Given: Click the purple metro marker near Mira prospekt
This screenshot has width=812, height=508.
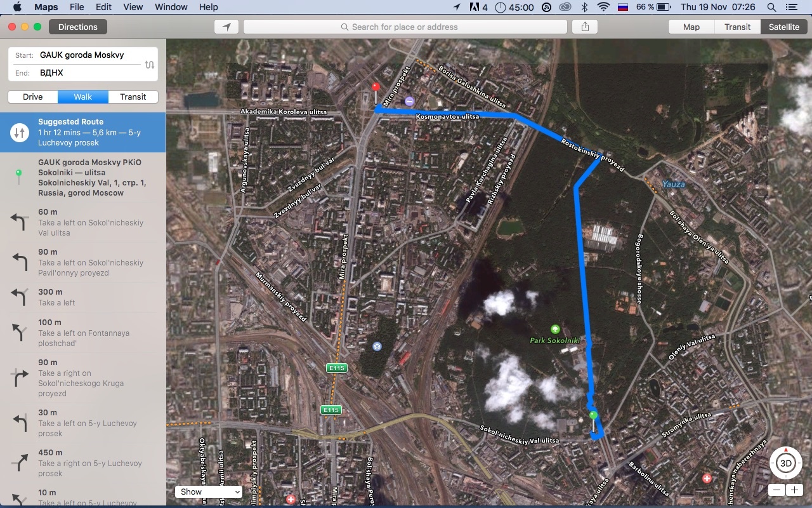Looking at the screenshot, I should [x=410, y=101].
